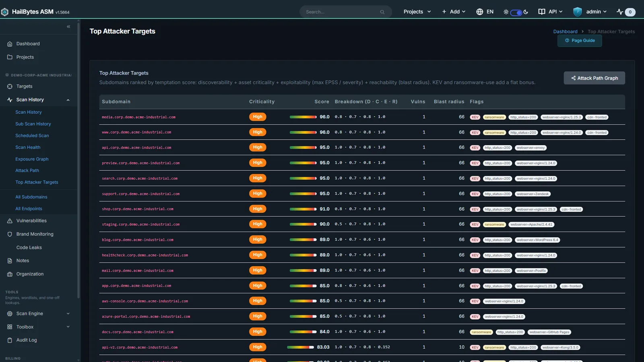Open Exposure Graph in sidebar
The width and height of the screenshot is (644, 362).
tap(32, 159)
